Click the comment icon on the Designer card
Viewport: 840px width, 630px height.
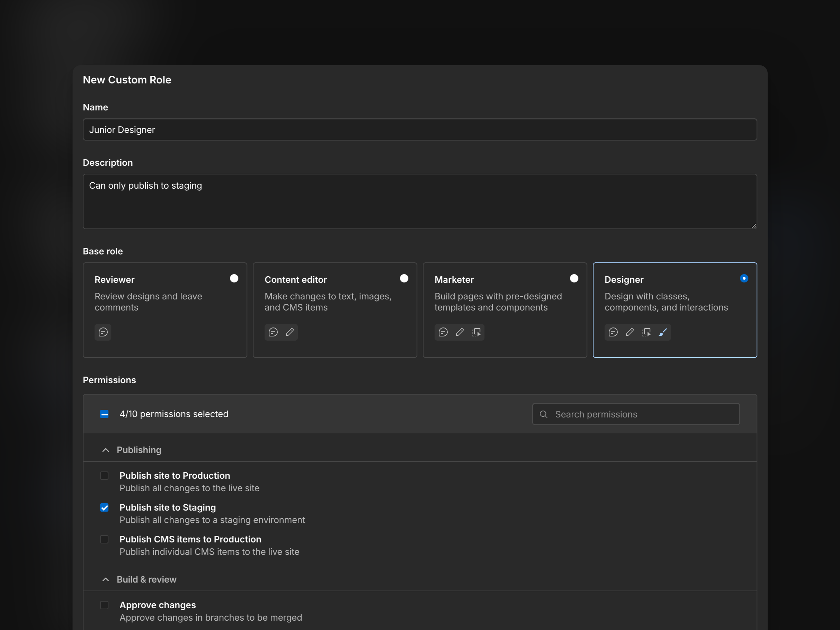pyautogui.click(x=614, y=332)
